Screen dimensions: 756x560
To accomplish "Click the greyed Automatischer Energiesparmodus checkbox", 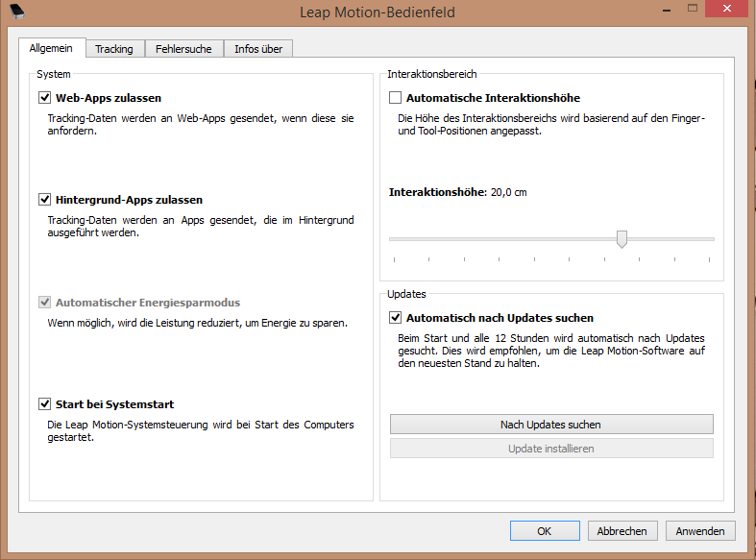I will click(44, 303).
